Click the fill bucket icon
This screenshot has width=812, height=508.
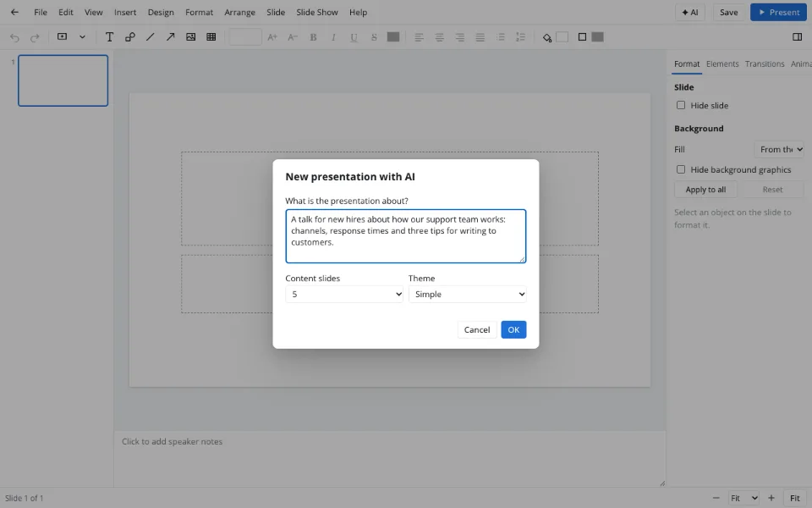(547, 37)
